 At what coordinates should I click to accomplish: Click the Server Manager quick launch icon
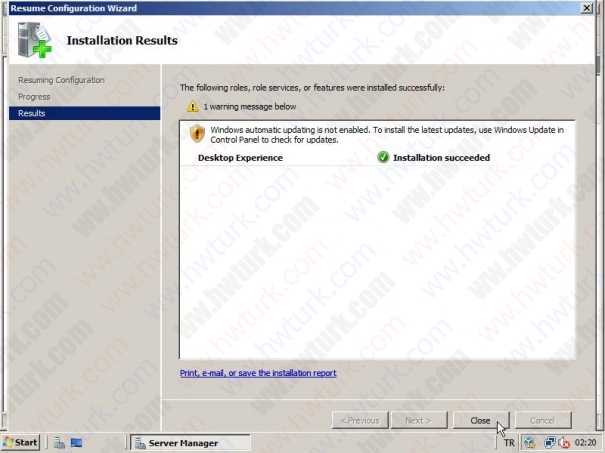[59, 443]
